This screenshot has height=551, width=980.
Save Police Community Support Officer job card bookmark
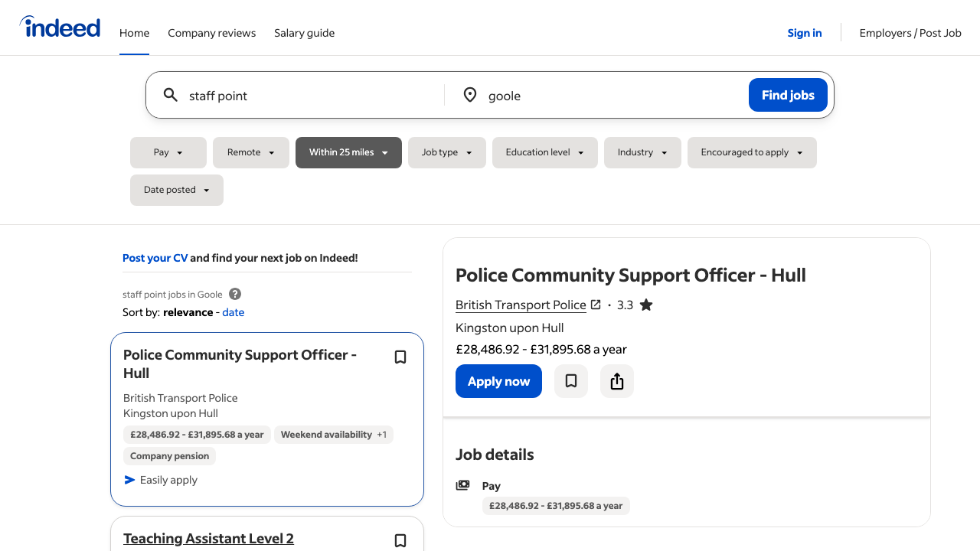click(400, 357)
